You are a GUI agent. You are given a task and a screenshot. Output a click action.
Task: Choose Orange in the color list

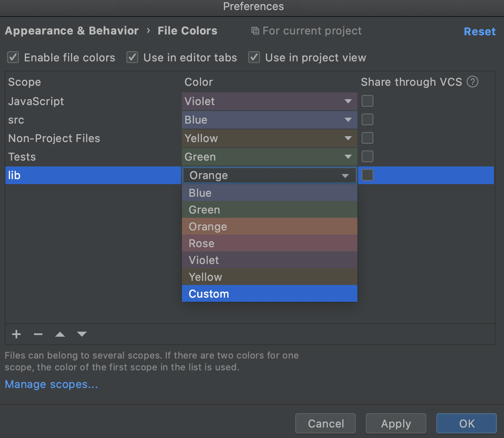click(270, 227)
